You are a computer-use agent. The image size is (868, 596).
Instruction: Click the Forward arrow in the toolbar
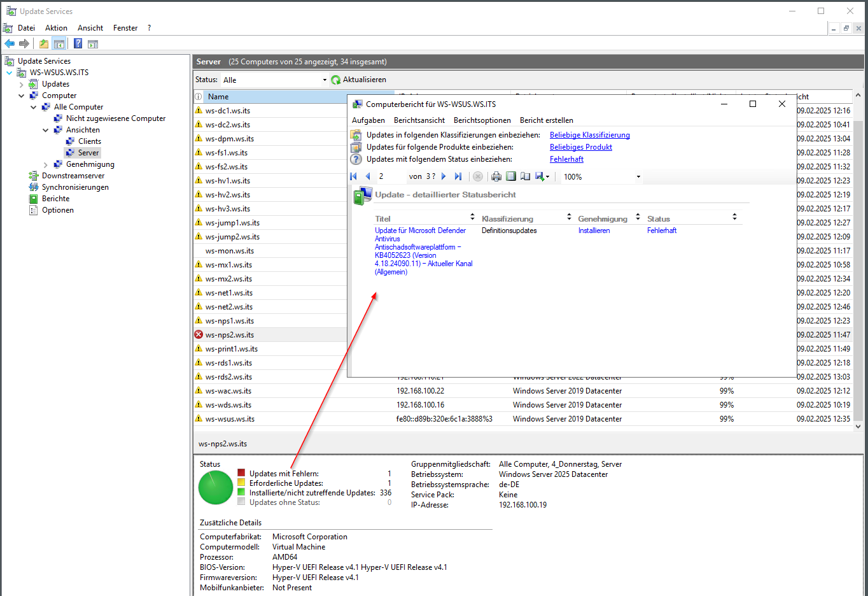pyautogui.click(x=24, y=43)
